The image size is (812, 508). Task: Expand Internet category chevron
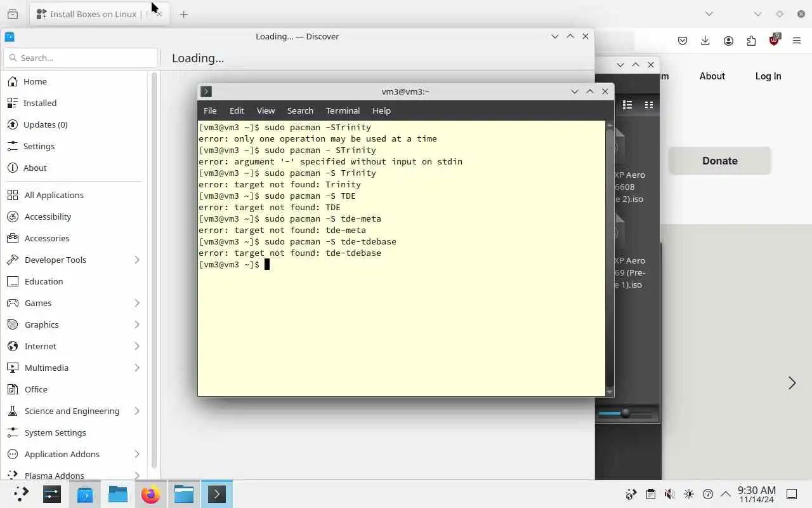[137, 346]
